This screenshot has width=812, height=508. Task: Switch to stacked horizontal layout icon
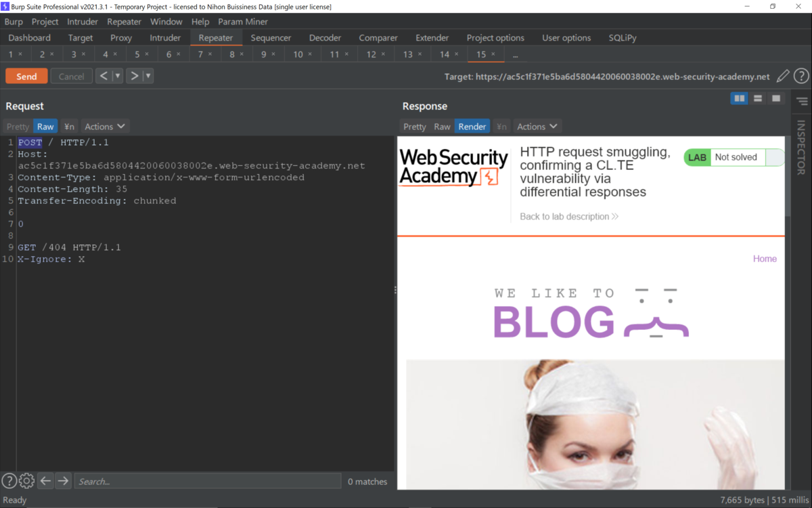(x=758, y=99)
